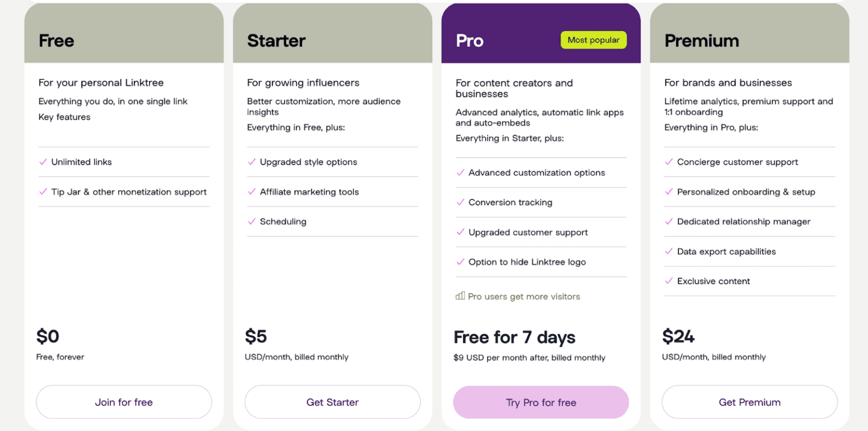Select the Premium plan header
The width and height of the screenshot is (868, 431).
[701, 41]
